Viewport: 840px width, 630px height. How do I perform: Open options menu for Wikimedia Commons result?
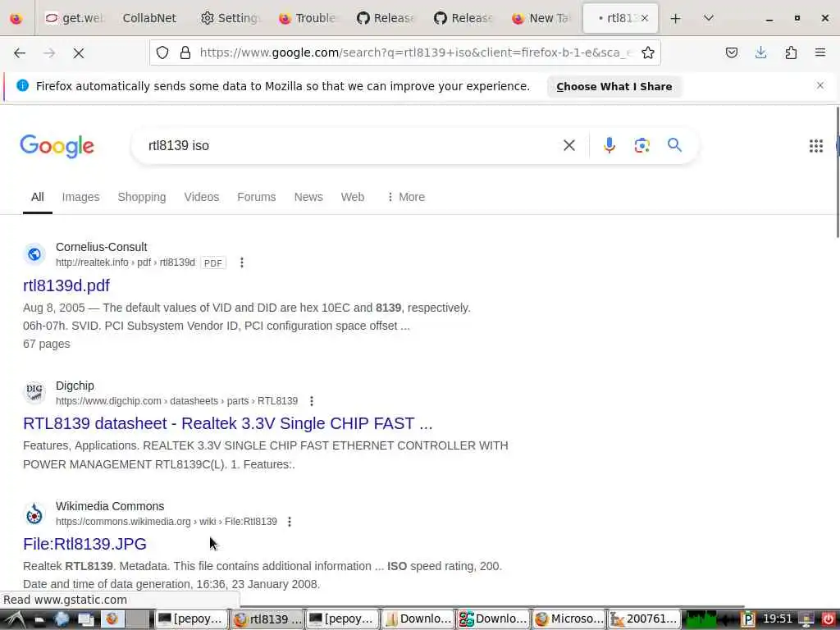point(290,522)
